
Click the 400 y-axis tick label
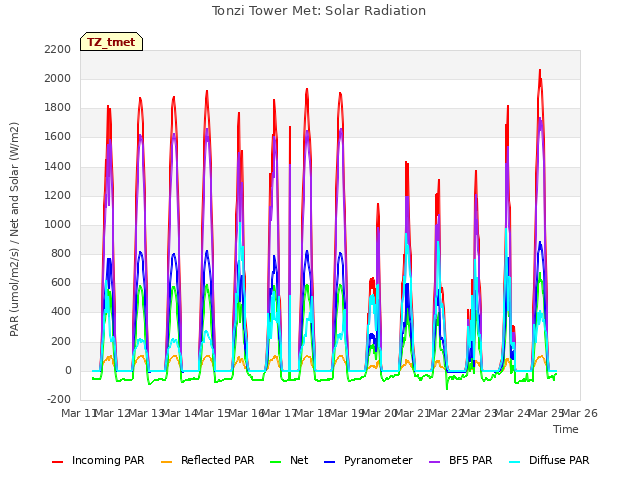click(x=61, y=311)
